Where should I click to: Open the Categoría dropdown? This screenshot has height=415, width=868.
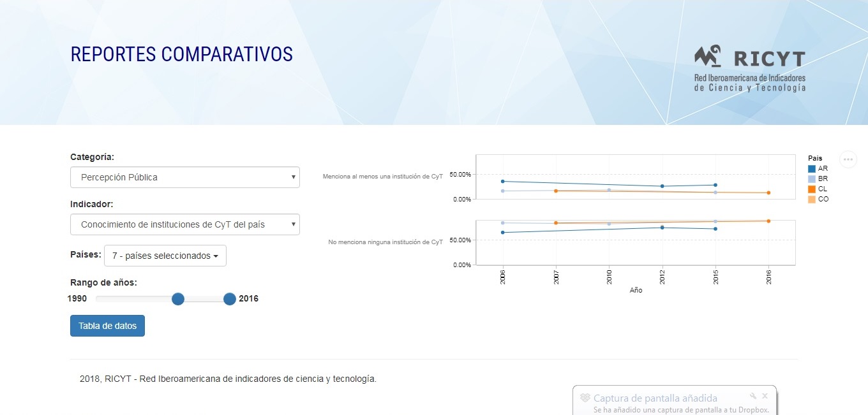click(x=185, y=177)
